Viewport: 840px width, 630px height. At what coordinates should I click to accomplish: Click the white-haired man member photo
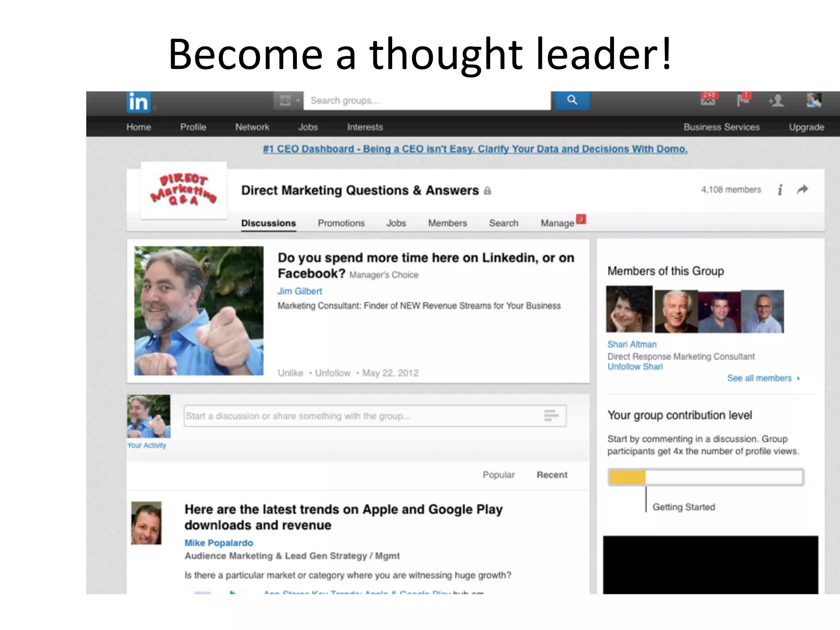coord(676,311)
